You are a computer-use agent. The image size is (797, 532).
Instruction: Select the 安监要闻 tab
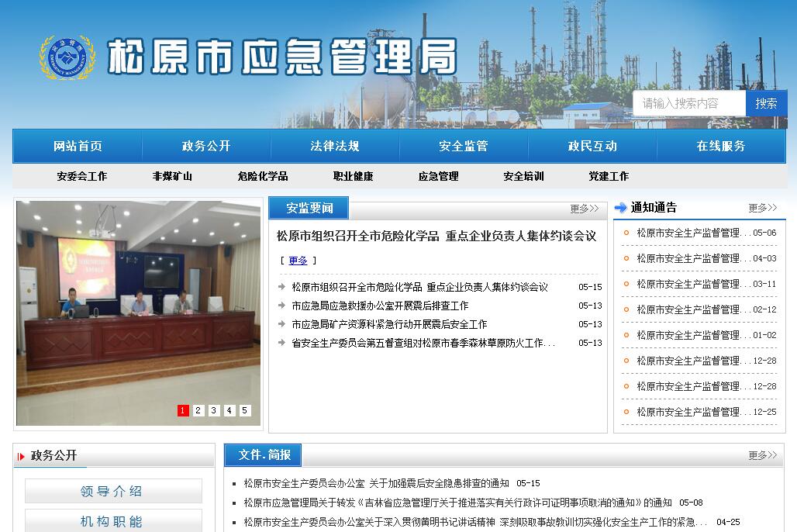tap(309, 208)
